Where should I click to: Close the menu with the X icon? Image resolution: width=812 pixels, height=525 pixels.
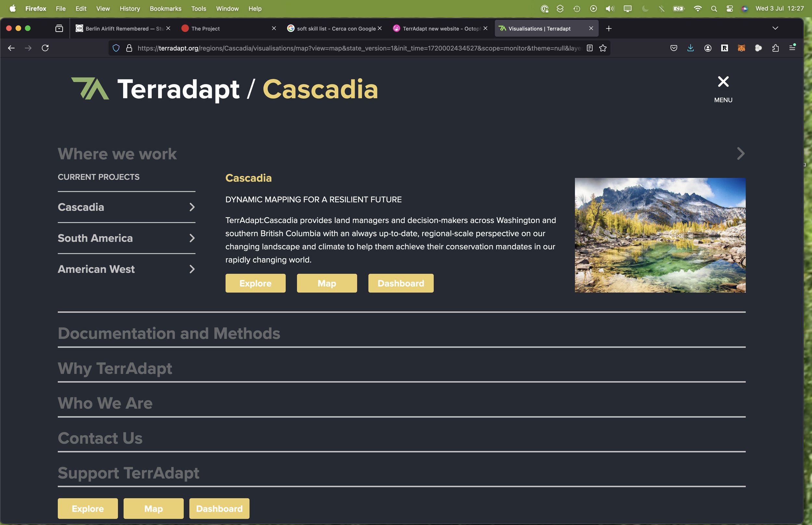(x=723, y=82)
